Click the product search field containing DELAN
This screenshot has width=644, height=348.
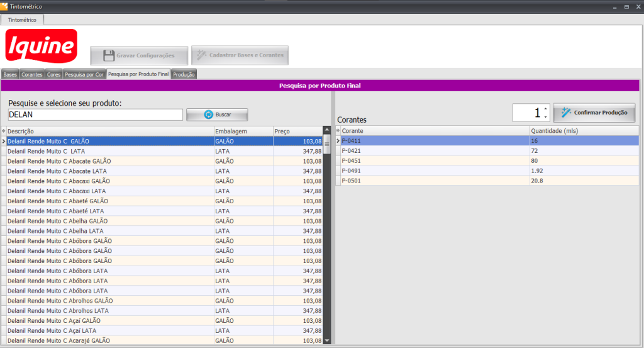95,115
